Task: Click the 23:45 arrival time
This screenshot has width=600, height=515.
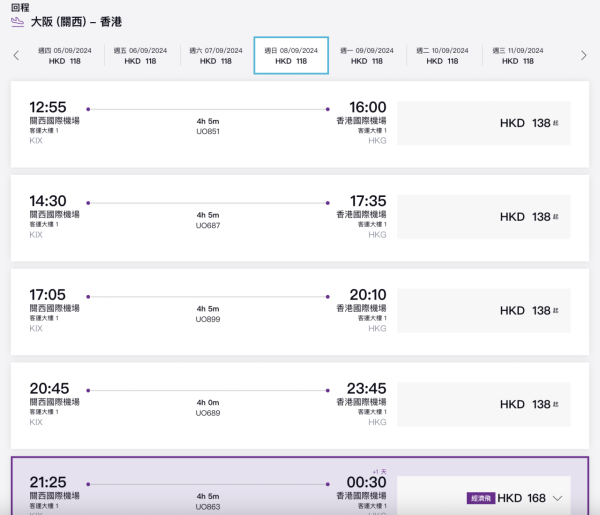Action: pos(366,388)
